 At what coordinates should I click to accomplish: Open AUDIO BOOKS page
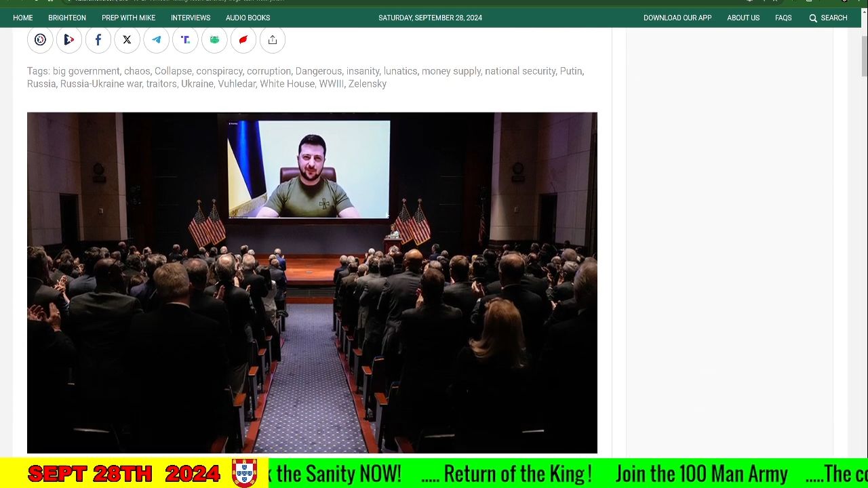[248, 18]
